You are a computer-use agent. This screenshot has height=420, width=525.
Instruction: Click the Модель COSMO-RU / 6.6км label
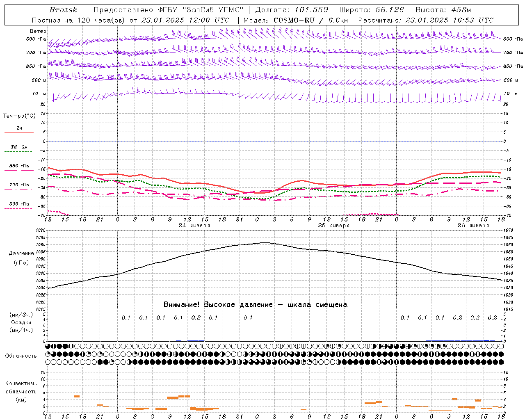tap(295, 20)
